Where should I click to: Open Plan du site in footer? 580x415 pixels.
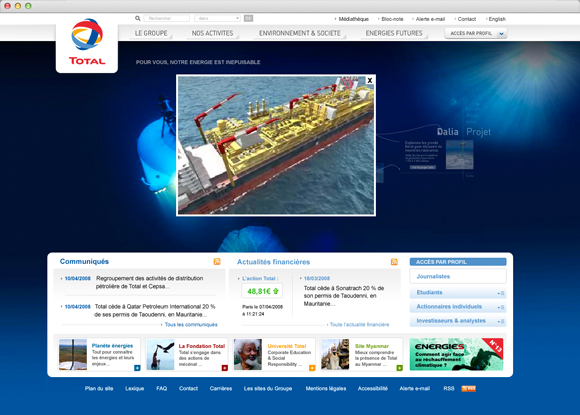point(99,388)
